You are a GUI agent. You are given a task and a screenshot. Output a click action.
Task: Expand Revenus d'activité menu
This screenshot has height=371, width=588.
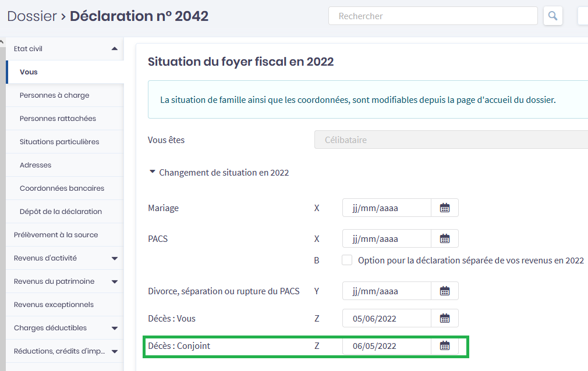coord(114,258)
